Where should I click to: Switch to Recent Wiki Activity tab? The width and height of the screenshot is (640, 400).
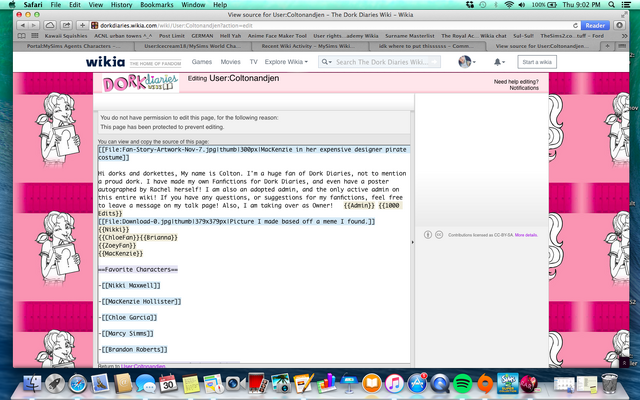pyautogui.click(x=309, y=46)
